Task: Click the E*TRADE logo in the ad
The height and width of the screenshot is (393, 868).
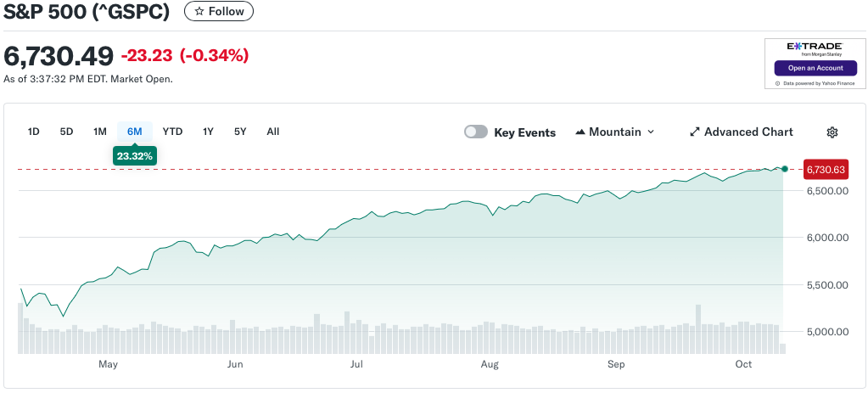Action: pyautogui.click(x=815, y=48)
